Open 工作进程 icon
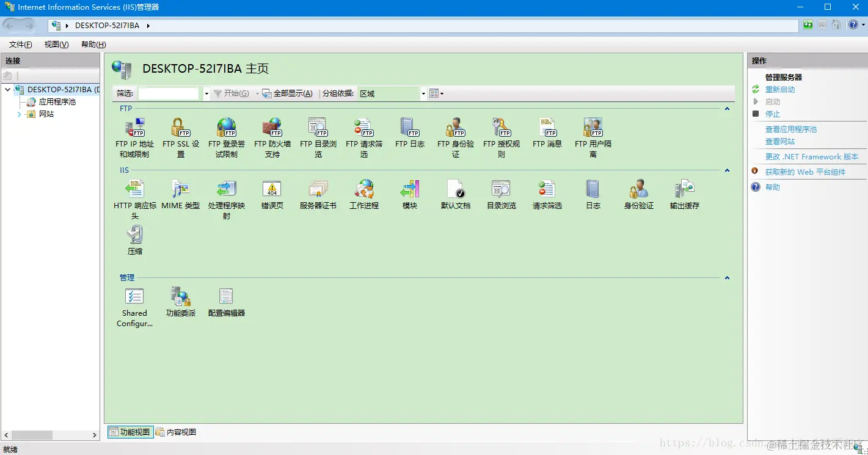This screenshot has height=455, width=868. pos(364,195)
